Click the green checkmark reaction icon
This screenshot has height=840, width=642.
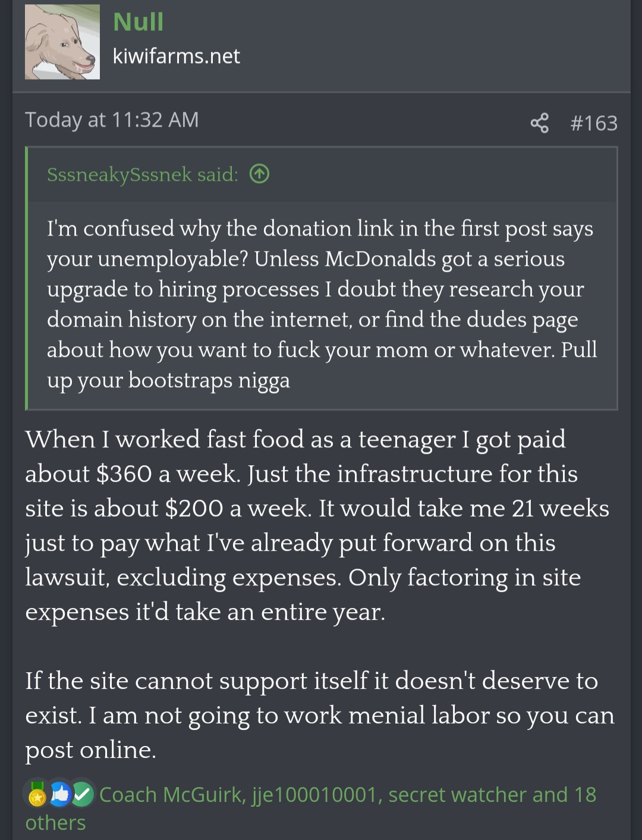[83, 795]
